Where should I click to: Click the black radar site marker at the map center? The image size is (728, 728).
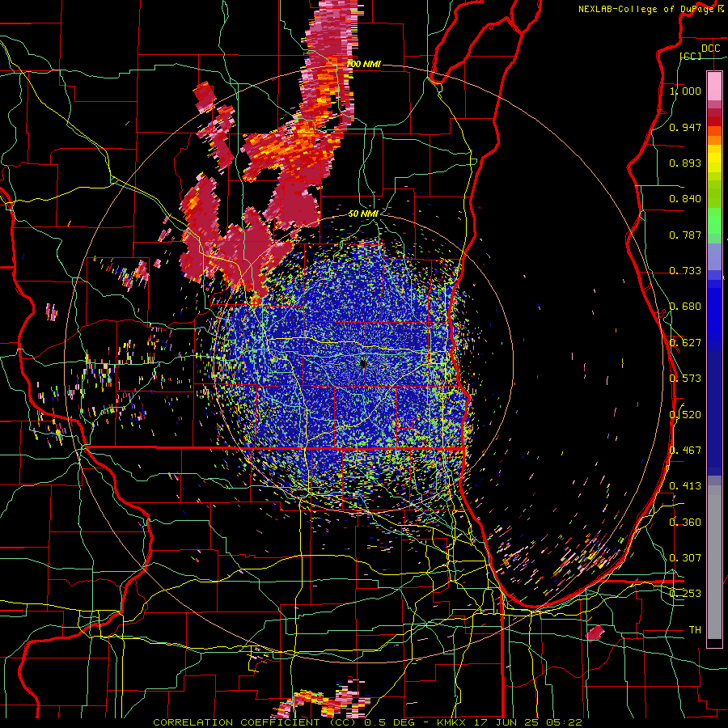[x=363, y=364]
